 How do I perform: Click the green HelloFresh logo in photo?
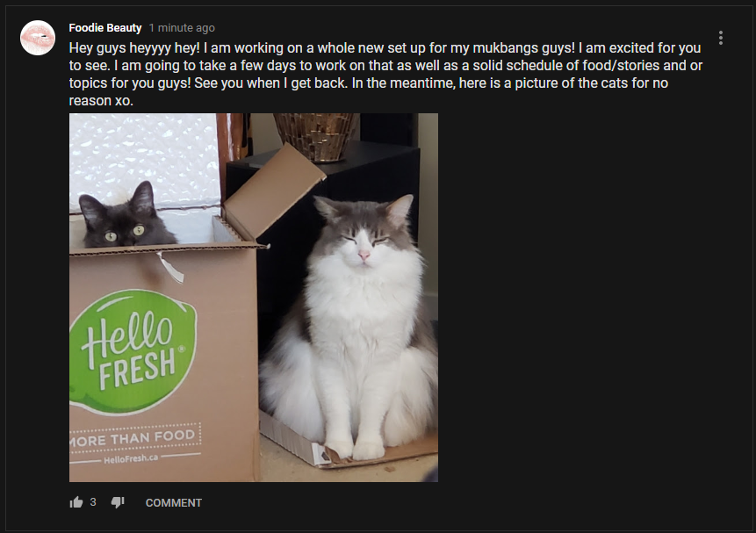click(133, 352)
